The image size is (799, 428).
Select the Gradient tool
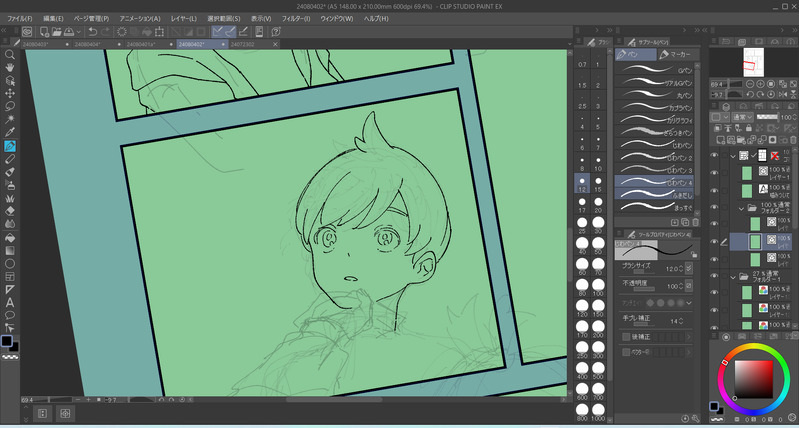click(9, 251)
